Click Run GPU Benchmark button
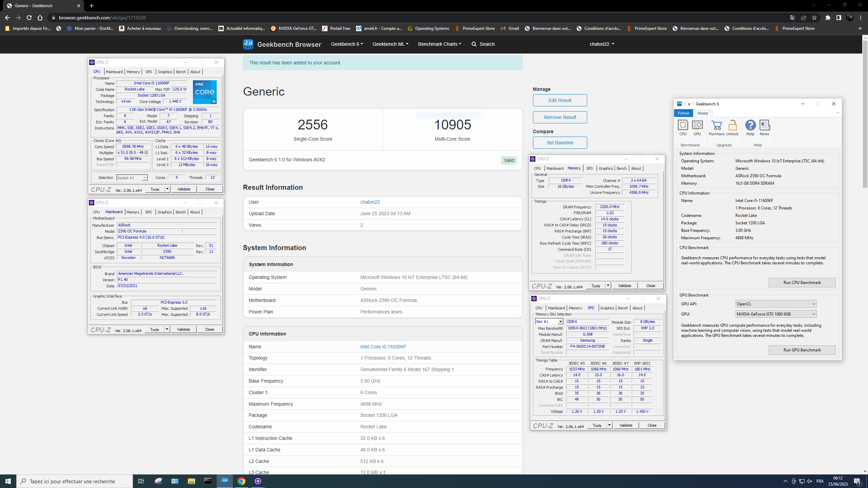868x488 pixels. pos(802,350)
